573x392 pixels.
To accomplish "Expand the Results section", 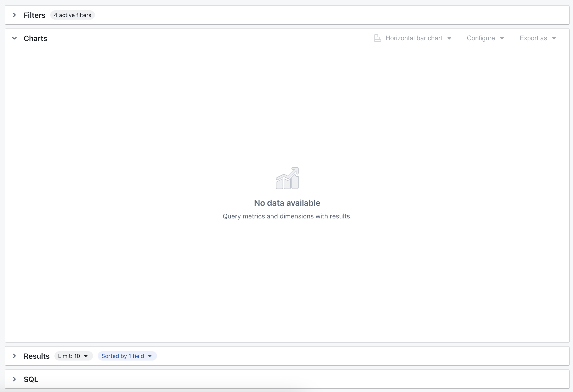I will (x=14, y=356).
